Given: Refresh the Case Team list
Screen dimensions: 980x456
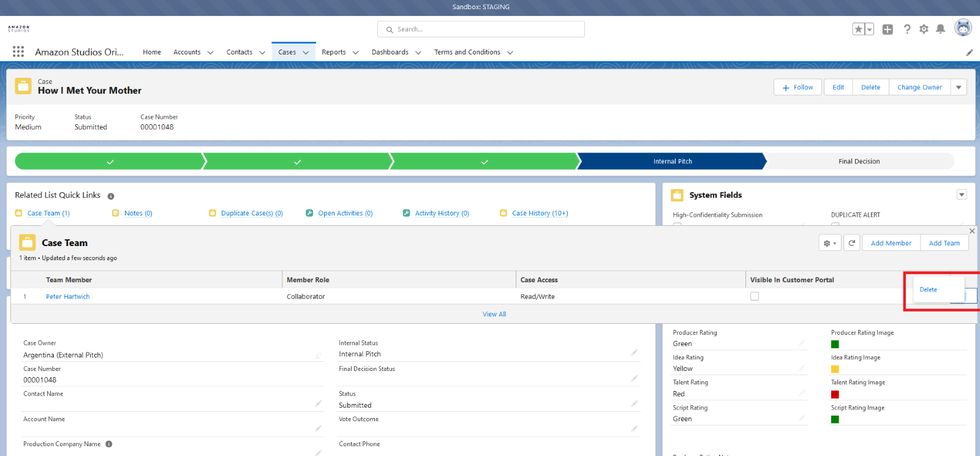Looking at the screenshot, I should tap(851, 243).
